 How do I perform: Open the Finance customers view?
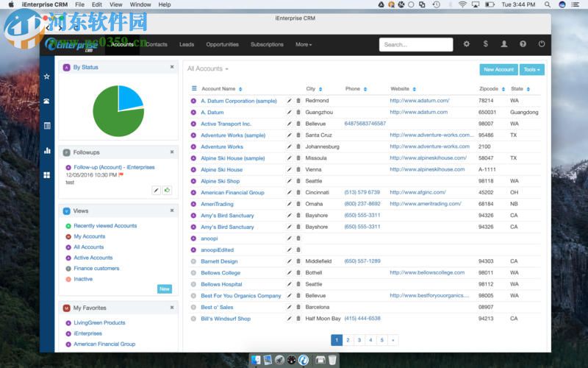[x=96, y=268]
